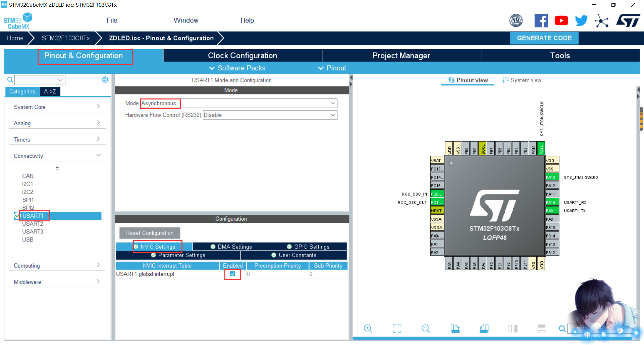Select the PD0 oscillator-in pin
This screenshot has height=345, width=644.
coord(437,194)
